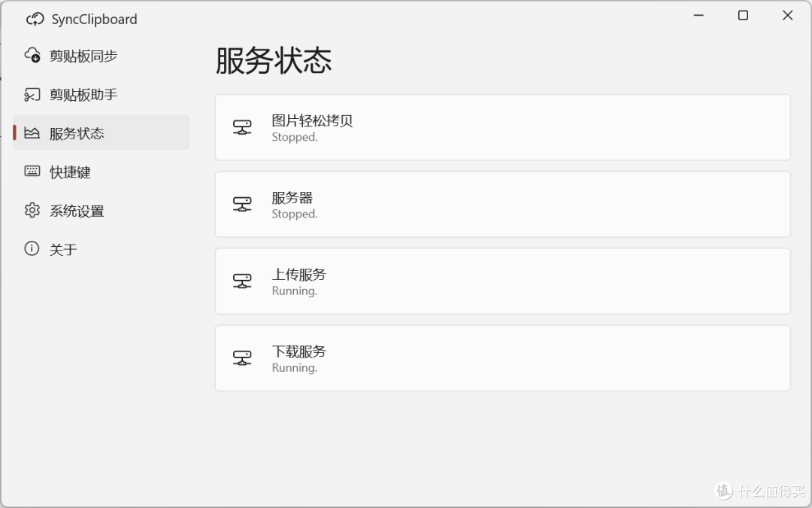Click the 上传服务 Running status card

pos(502,281)
